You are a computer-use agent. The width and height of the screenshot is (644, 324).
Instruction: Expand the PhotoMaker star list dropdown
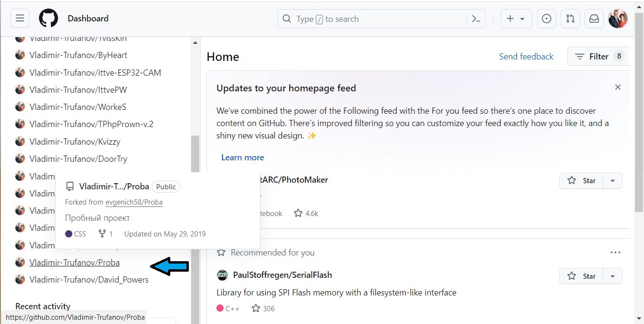613,181
